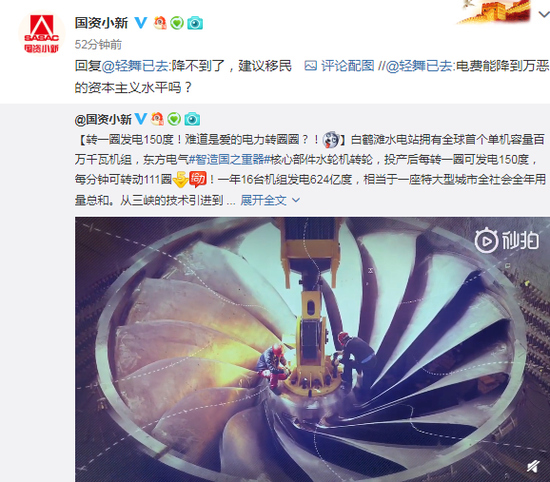Open the @国资小新 reposted author link
The image size is (550, 482).
(x=103, y=120)
